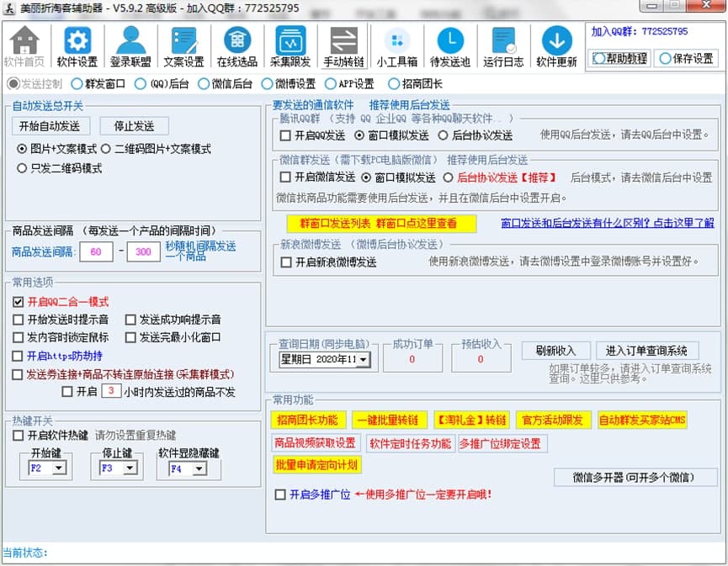Open 文案设置 document icon

pos(183,42)
